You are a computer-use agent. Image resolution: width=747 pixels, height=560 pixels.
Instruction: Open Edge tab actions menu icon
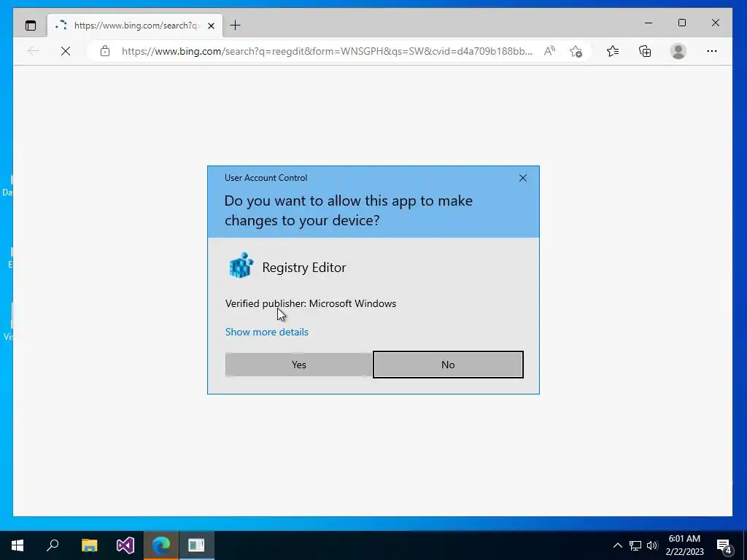[x=31, y=26]
